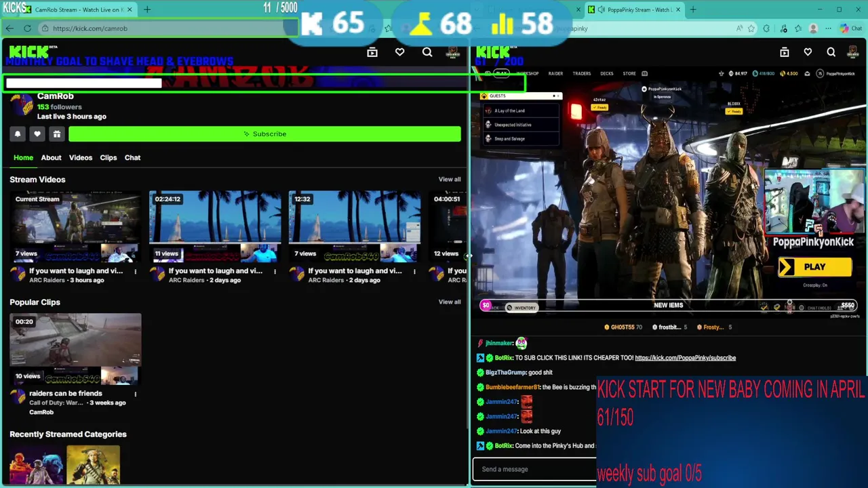868x488 pixels.
Task: Open the Chat channel tab
Action: point(132,158)
